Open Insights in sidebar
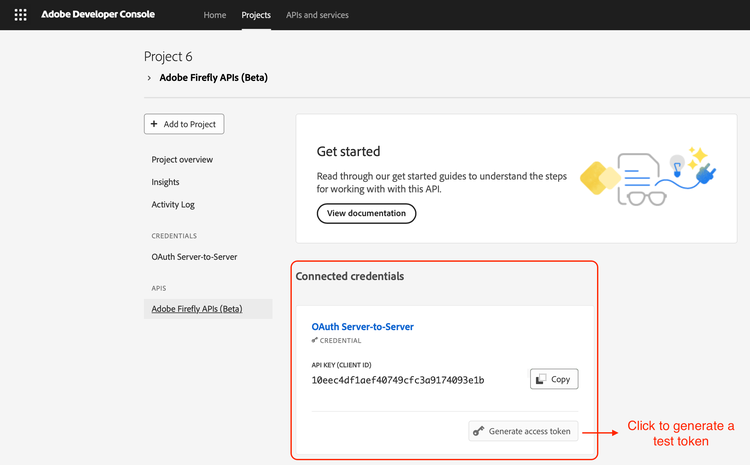This screenshot has height=465, width=750. point(165,182)
